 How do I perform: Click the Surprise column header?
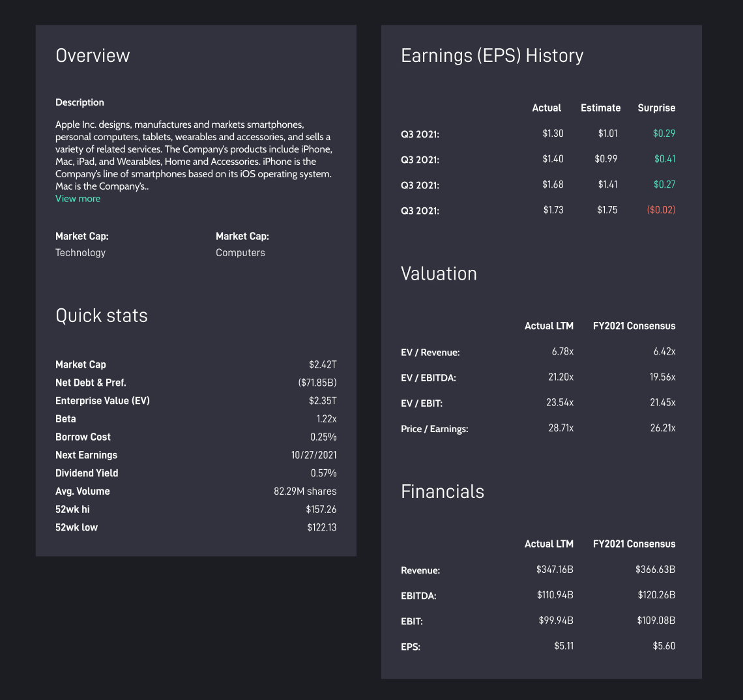pyautogui.click(x=656, y=108)
